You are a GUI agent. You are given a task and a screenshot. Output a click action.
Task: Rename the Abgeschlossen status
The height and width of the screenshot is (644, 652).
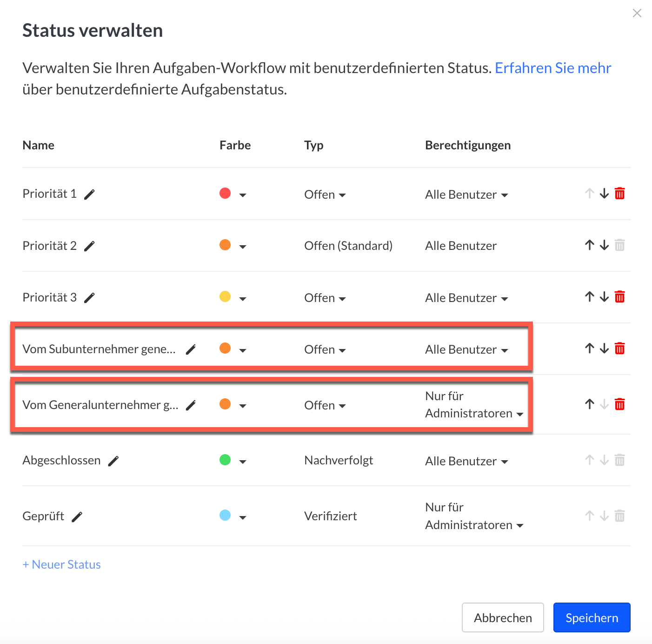pos(113,461)
